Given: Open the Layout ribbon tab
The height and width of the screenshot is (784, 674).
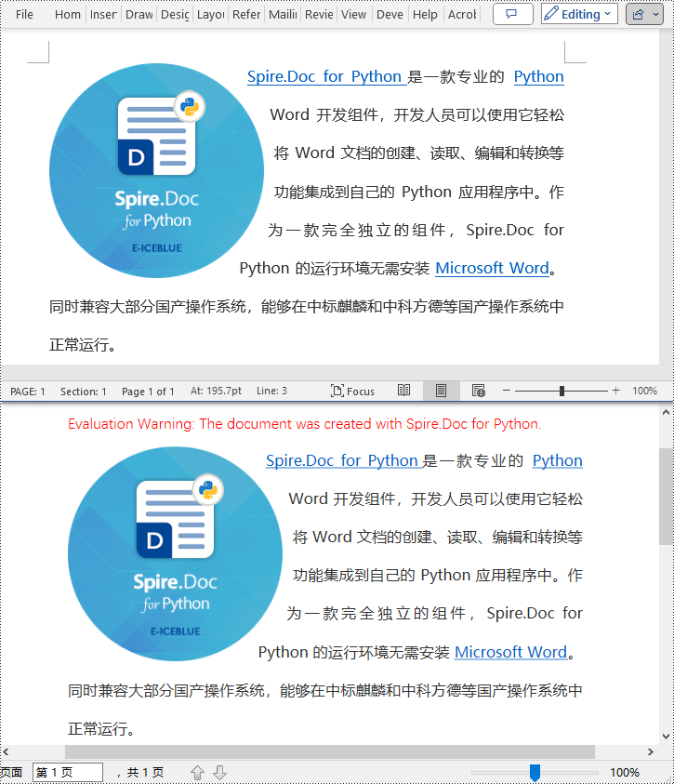Looking at the screenshot, I should [211, 15].
